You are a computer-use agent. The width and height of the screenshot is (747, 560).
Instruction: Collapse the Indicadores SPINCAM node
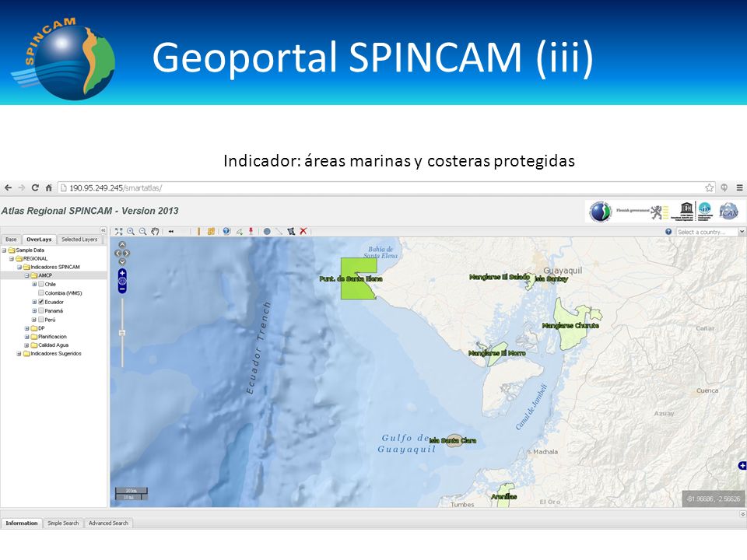pos(19,267)
